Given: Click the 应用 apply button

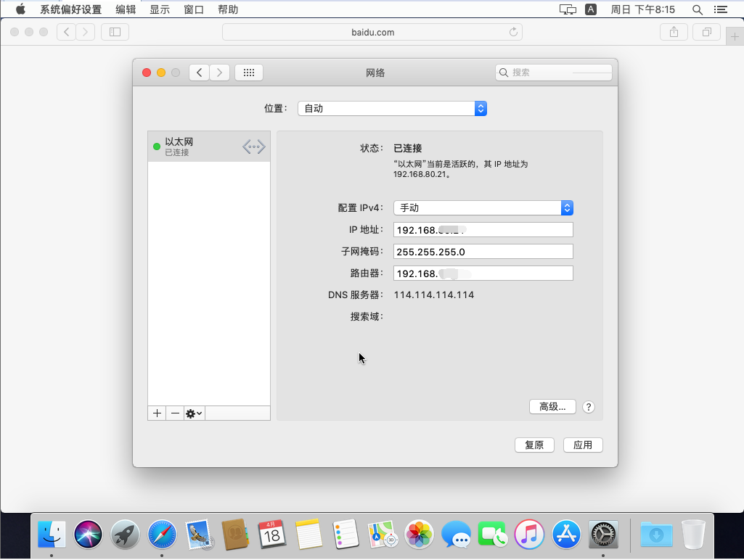Looking at the screenshot, I should (x=583, y=445).
